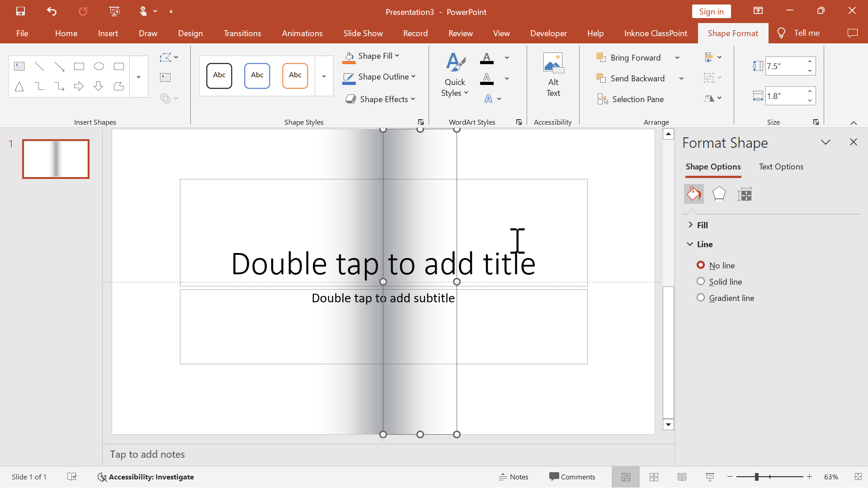Open Shape Effects panel
This screenshot has width=868, height=488.
(379, 99)
